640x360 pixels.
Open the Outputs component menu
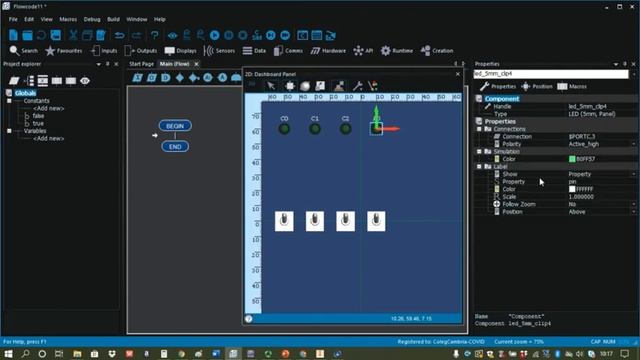[x=140, y=51]
